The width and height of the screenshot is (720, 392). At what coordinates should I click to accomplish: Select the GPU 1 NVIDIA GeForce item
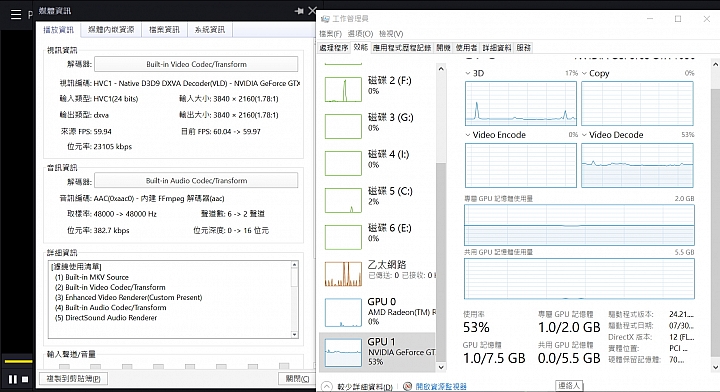(x=377, y=352)
